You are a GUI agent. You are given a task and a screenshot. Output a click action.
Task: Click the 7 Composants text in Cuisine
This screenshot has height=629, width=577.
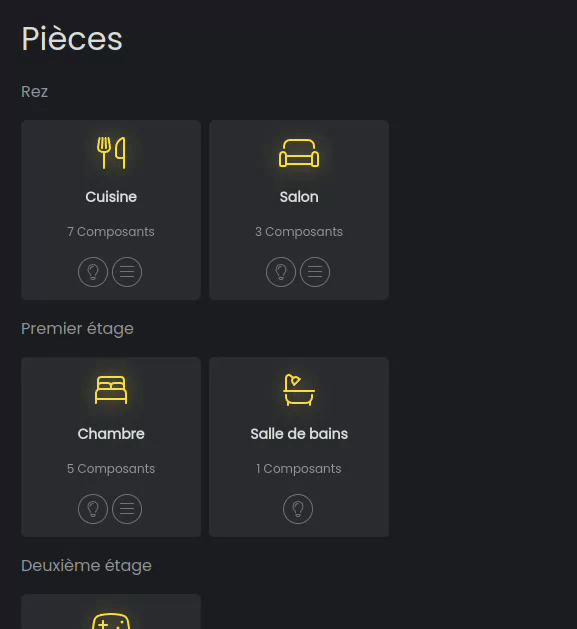tap(111, 232)
